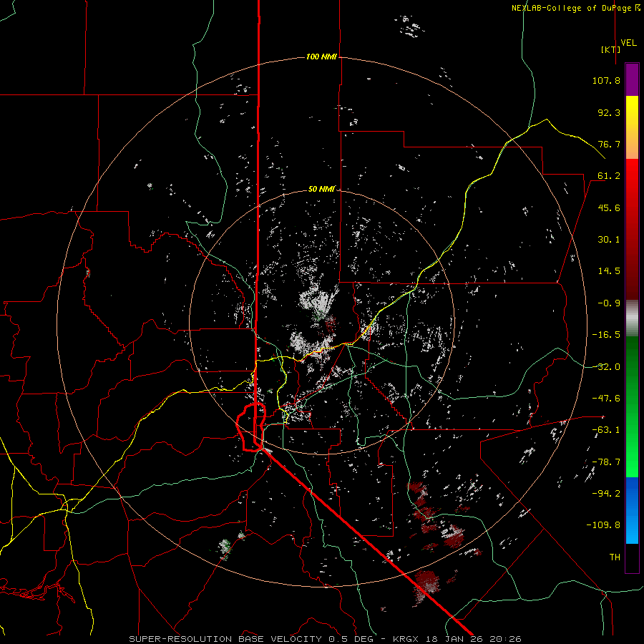Click the 30.1 legend value
The image size is (644, 644).
pyautogui.click(x=609, y=240)
